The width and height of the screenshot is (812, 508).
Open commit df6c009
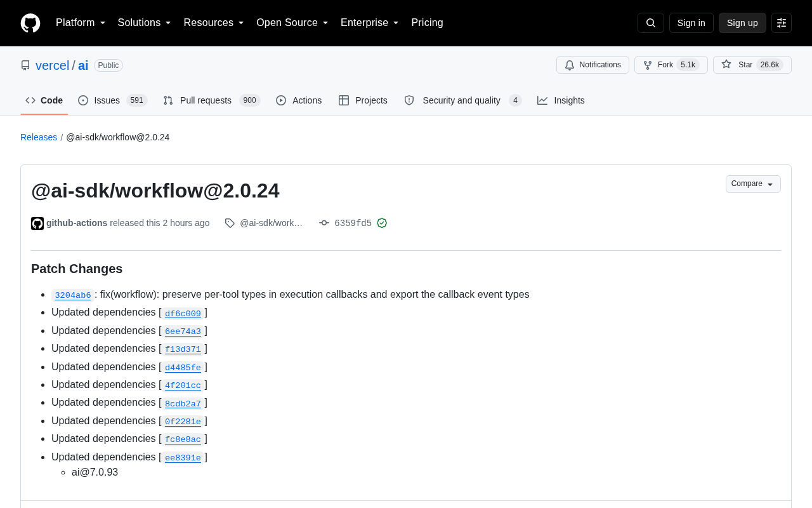[183, 313]
